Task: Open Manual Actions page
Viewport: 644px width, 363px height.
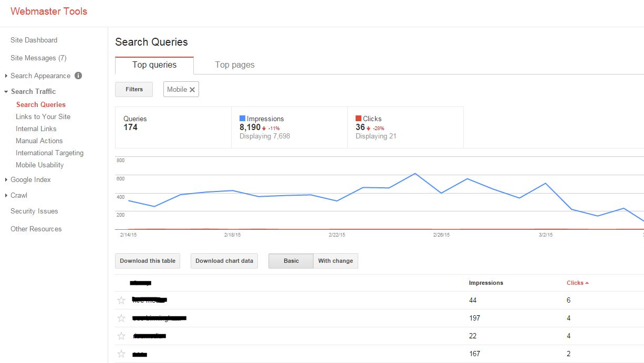Action: click(x=39, y=141)
